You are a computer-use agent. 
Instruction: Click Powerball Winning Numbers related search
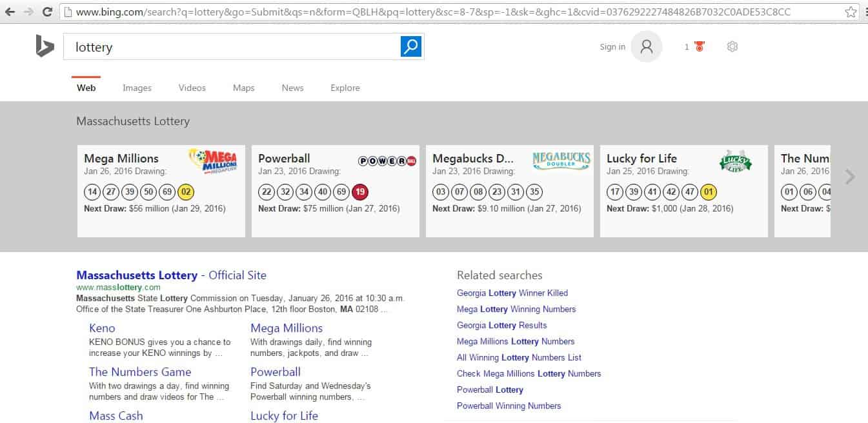tap(509, 406)
